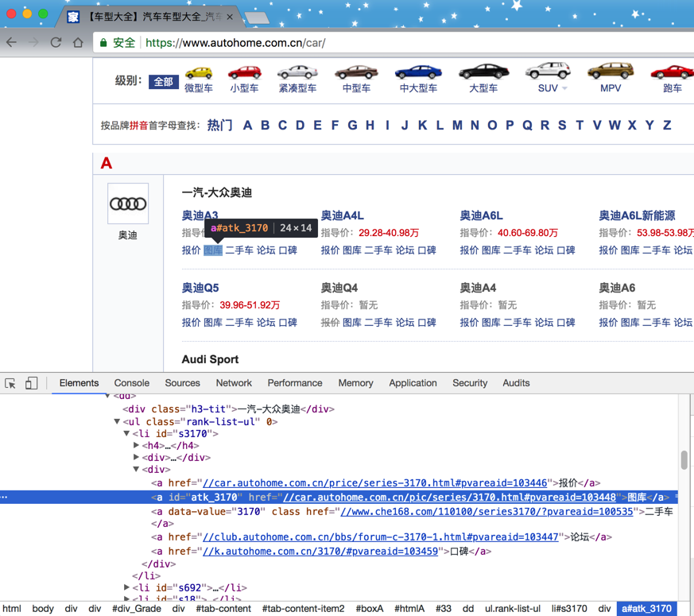Select the blue 中大型车 car icon
Viewport: 694px width, 616px height.
[x=418, y=72]
